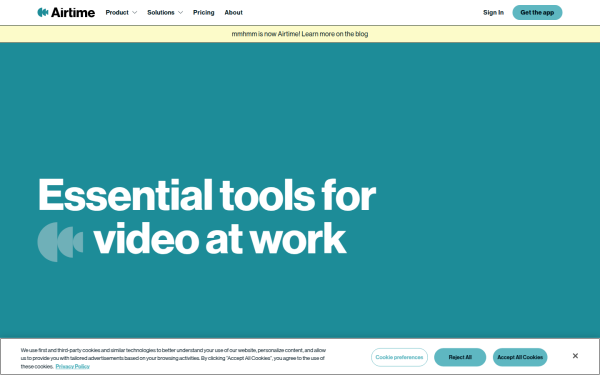The image size is (600, 375).
Task: Expand the Solutions dropdown menu
Action: 165,12
